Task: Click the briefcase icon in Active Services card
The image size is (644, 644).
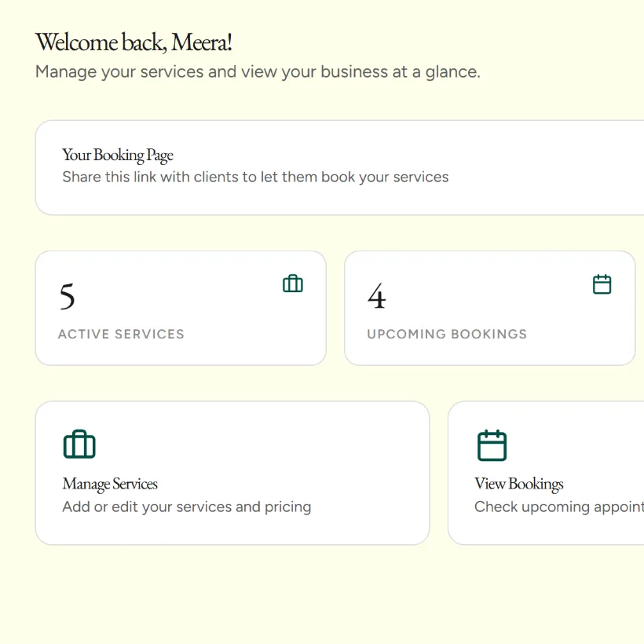Action: [x=293, y=284]
